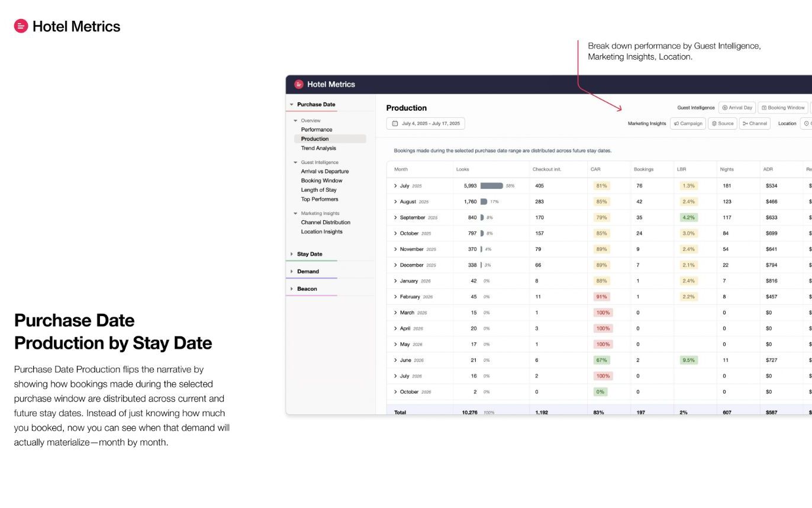Expand the September 2025 table row

(x=395, y=217)
